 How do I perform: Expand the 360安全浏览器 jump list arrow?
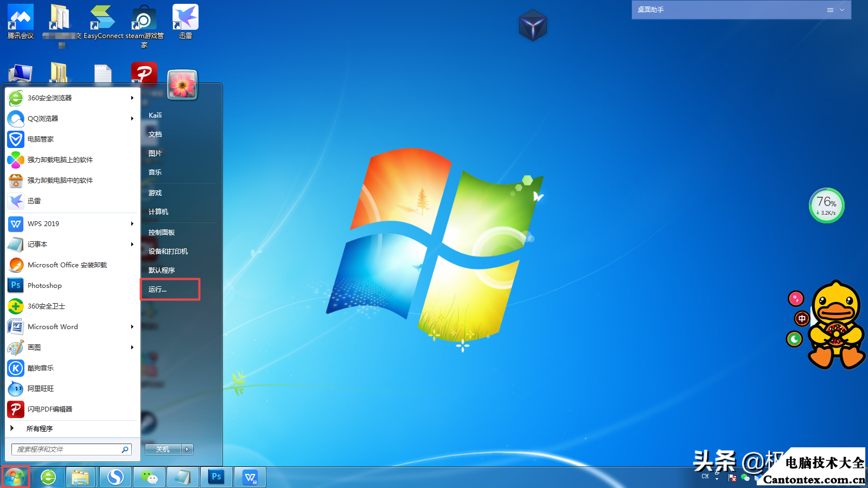[x=132, y=98]
